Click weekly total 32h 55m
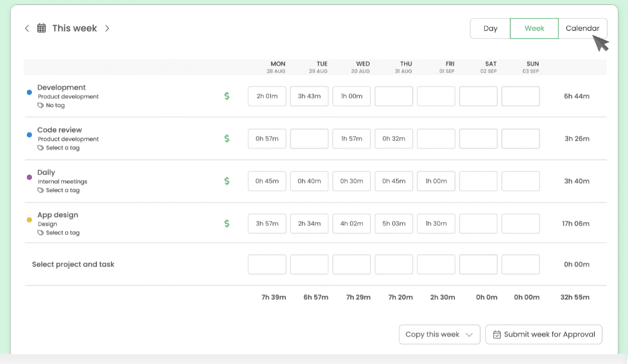628x364 pixels. pos(575,297)
